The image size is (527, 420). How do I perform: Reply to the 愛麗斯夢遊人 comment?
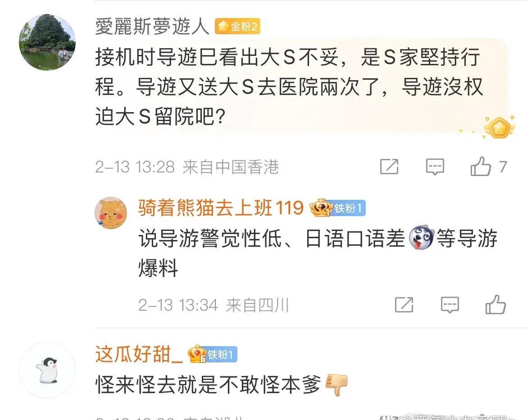pyautogui.click(x=435, y=167)
